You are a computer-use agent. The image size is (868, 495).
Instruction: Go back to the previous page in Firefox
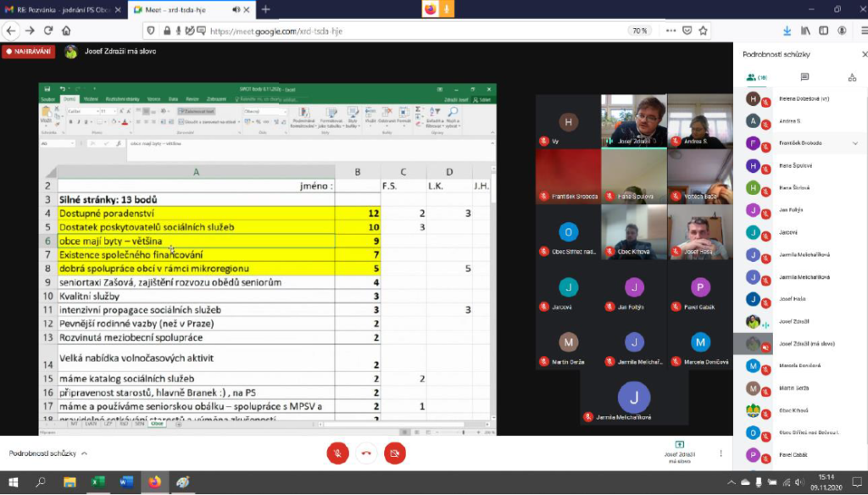tap(11, 31)
